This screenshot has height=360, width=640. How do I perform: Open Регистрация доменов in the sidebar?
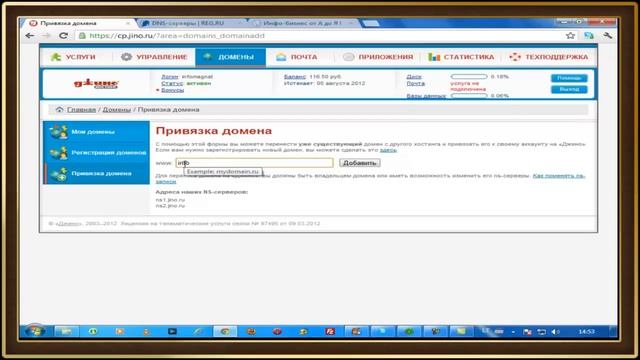click(x=97, y=153)
